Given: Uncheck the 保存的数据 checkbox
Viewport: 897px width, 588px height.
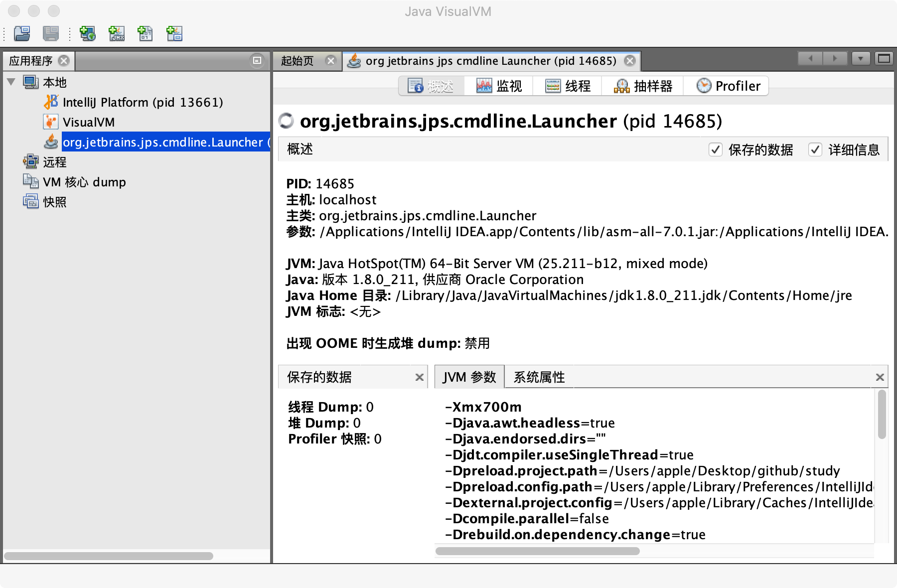Looking at the screenshot, I should click(716, 149).
